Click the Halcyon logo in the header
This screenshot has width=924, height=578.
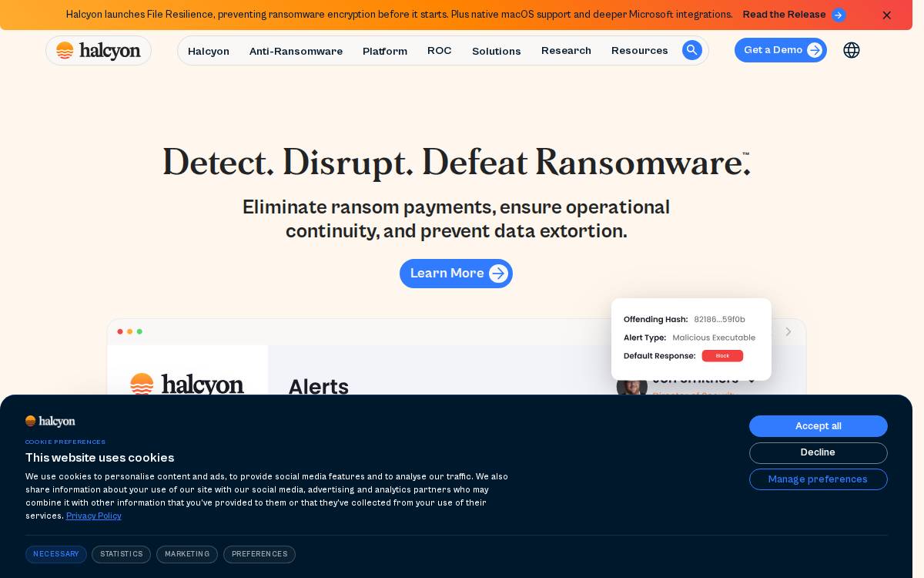[x=99, y=50]
